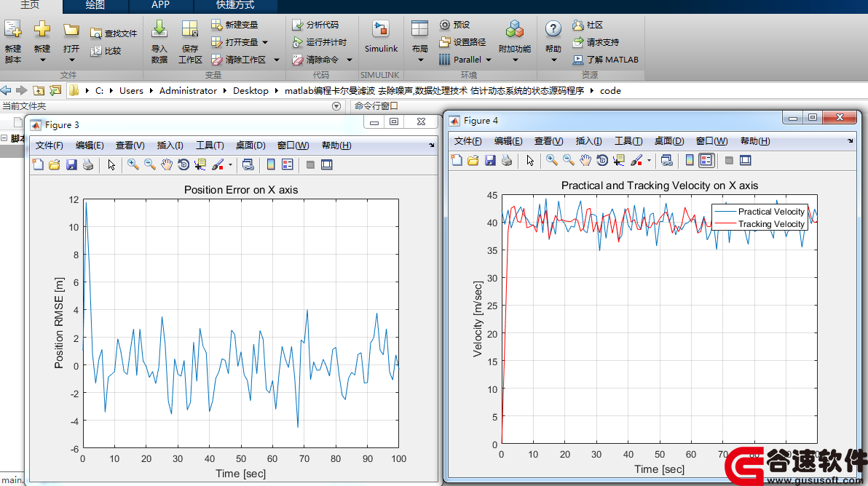
Task: Show plot tools and dock Figure 4
Action: [x=746, y=160]
